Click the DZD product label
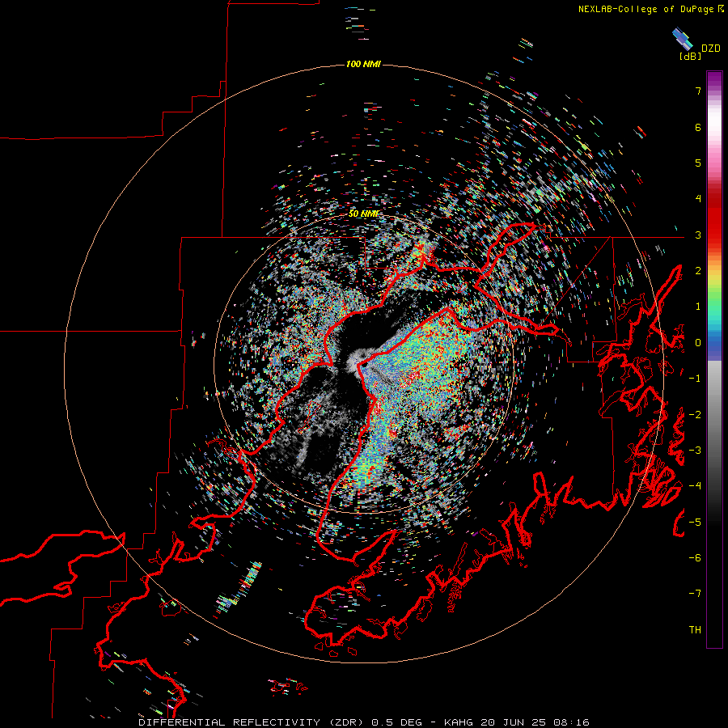 pyautogui.click(x=710, y=49)
